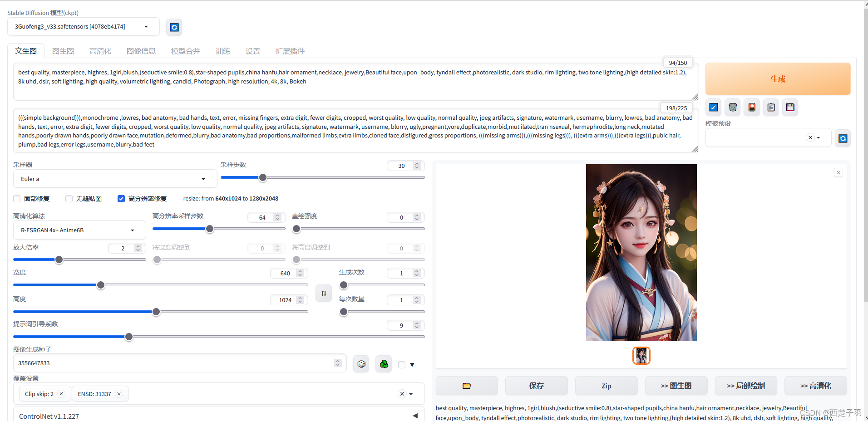Click the CFG scale slider handle
Screen dimensions: 868x421
point(129,337)
